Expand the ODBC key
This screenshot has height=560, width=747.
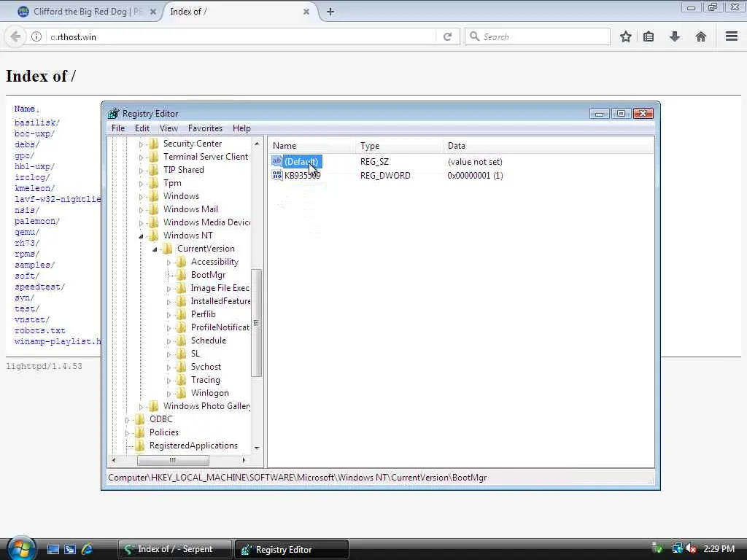point(127,419)
